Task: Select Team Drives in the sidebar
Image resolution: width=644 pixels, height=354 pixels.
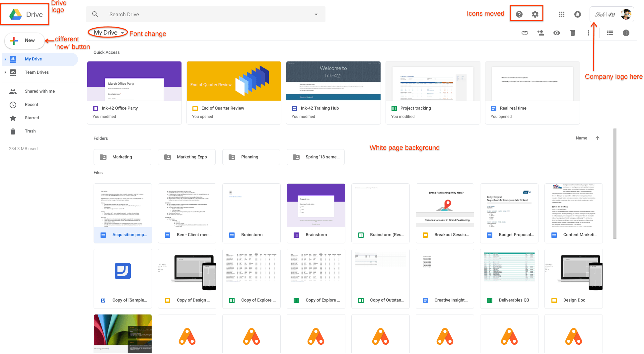Action: coord(40,72)
